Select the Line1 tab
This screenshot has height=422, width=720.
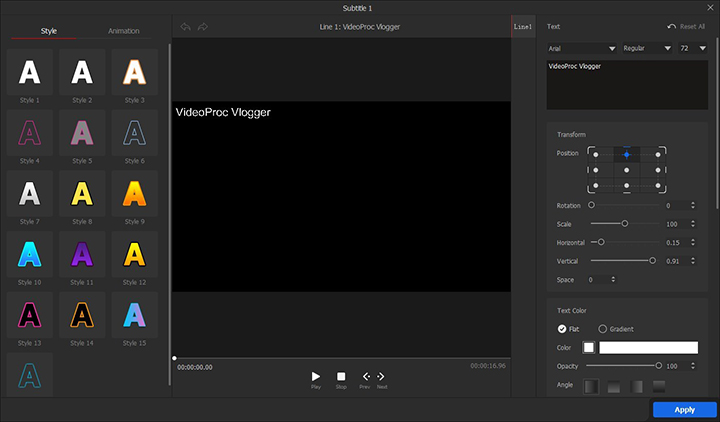[523, 27]
